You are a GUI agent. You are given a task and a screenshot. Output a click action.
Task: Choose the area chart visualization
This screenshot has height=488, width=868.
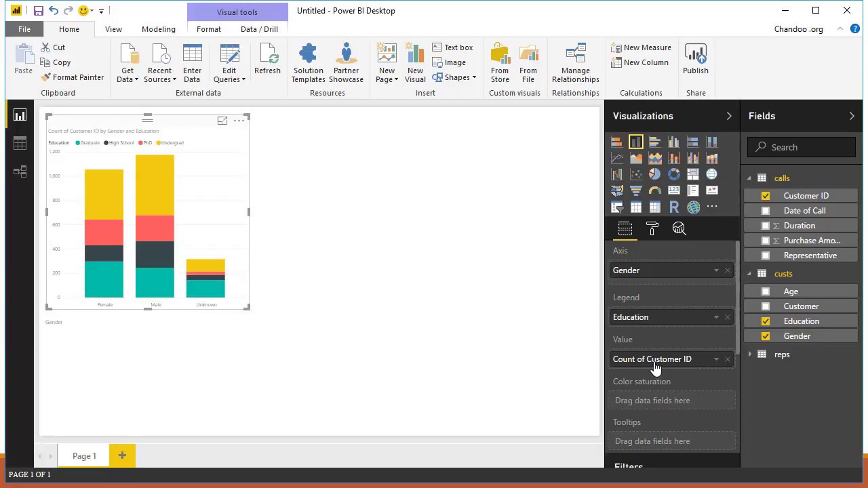[635, 158]
